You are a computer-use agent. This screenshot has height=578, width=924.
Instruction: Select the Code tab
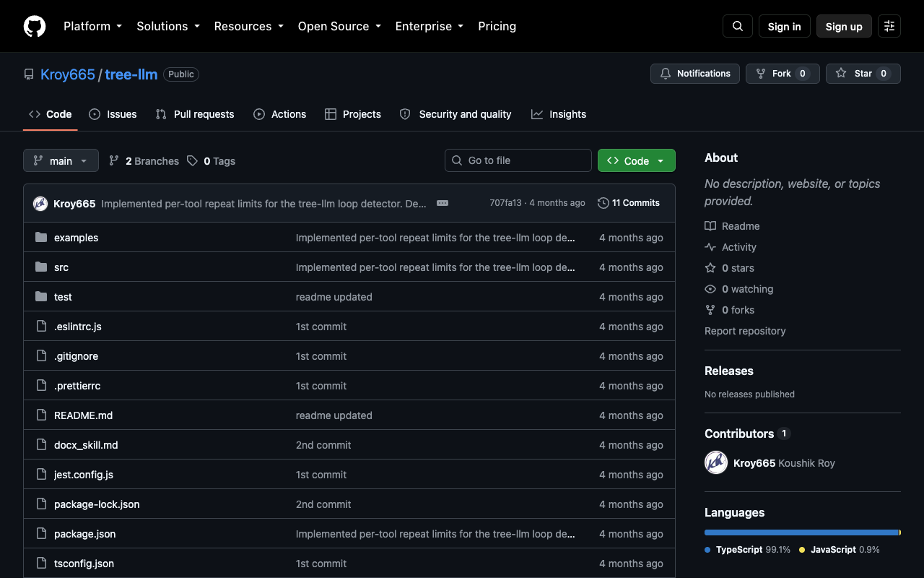(x=51, y=114)
